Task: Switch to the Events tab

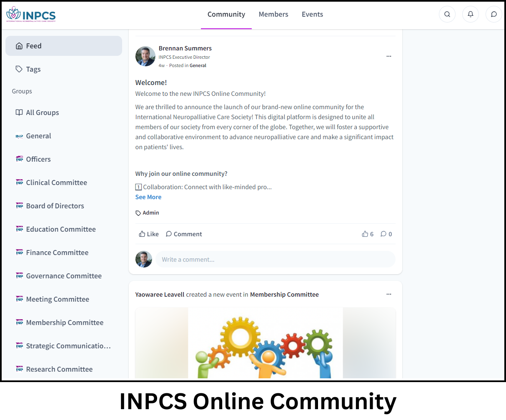Action: tap(312, 14)
